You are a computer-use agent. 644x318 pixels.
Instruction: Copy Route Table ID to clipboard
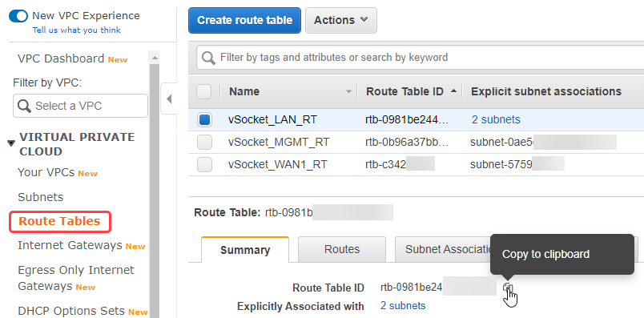click(508, 288)
